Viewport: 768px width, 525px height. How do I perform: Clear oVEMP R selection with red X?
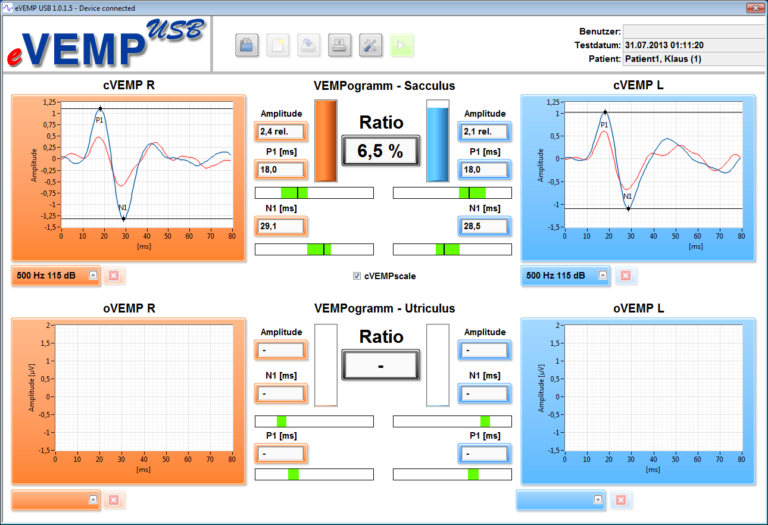click(113, 499)
